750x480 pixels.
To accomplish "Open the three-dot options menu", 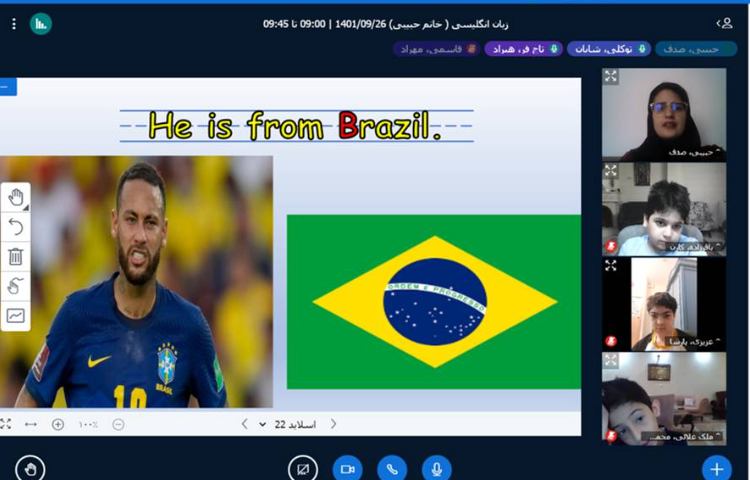I will pos(13,23).
